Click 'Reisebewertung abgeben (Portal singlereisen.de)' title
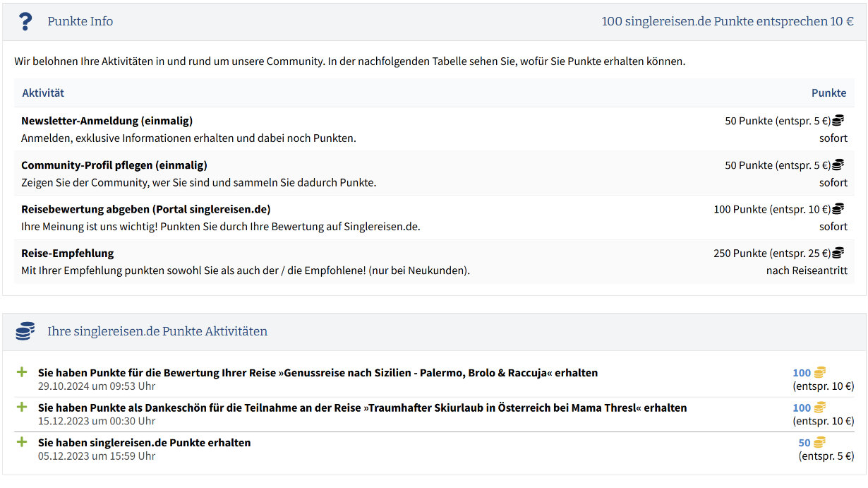Screen dimensions: 868x488 [x=146, y=209]
